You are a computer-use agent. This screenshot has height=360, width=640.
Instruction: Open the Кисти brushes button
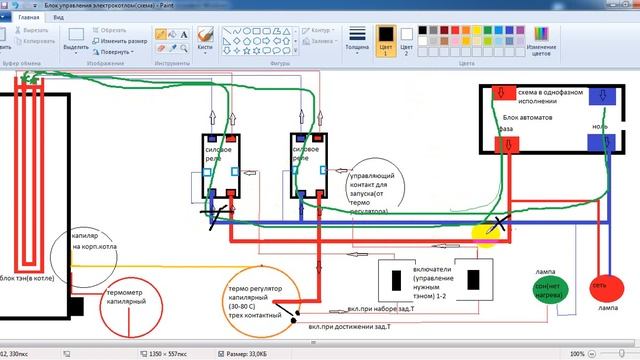(205, 41)
